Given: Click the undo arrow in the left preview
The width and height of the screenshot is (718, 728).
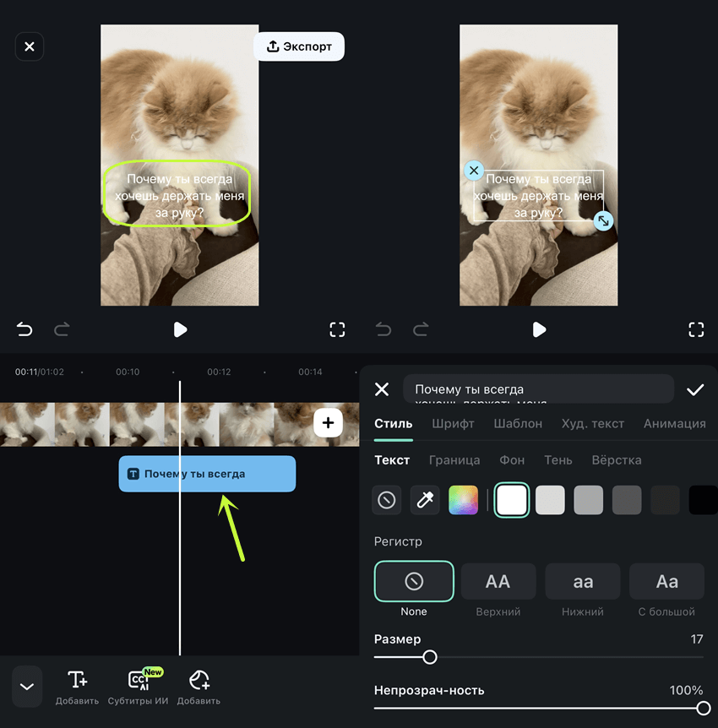Looking at the screenshot, I should [x=25, y=329].
